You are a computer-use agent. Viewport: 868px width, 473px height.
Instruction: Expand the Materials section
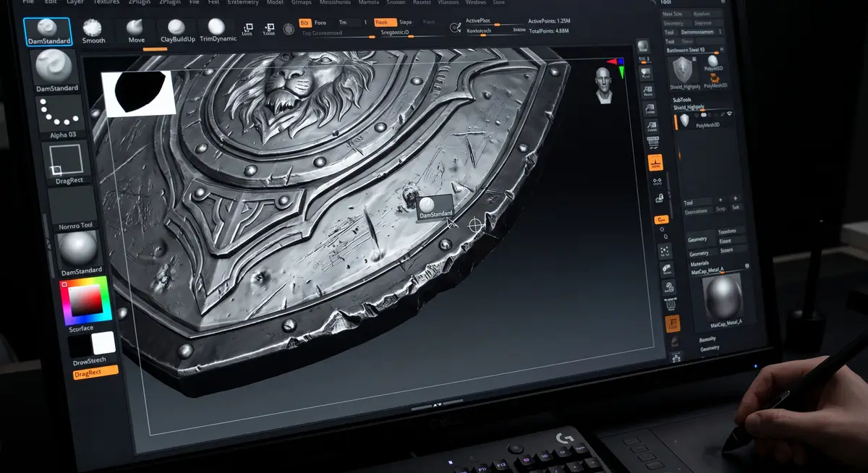tap(700, 263)
